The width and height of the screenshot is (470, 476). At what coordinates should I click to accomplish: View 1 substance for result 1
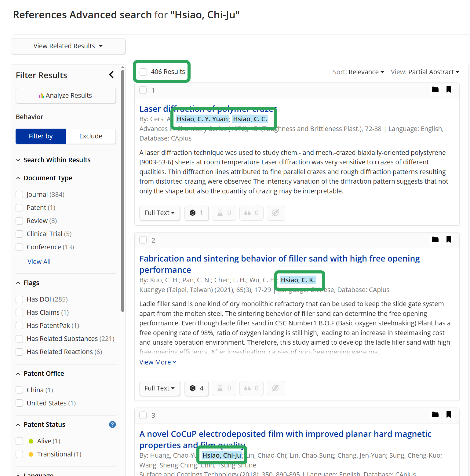[x=196, y=213]
